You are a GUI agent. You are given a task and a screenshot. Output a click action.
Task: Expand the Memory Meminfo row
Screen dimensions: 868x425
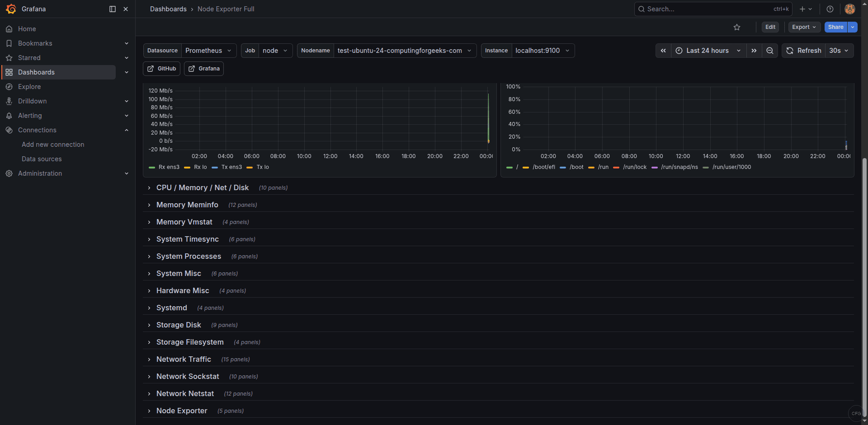click(187, 205)
